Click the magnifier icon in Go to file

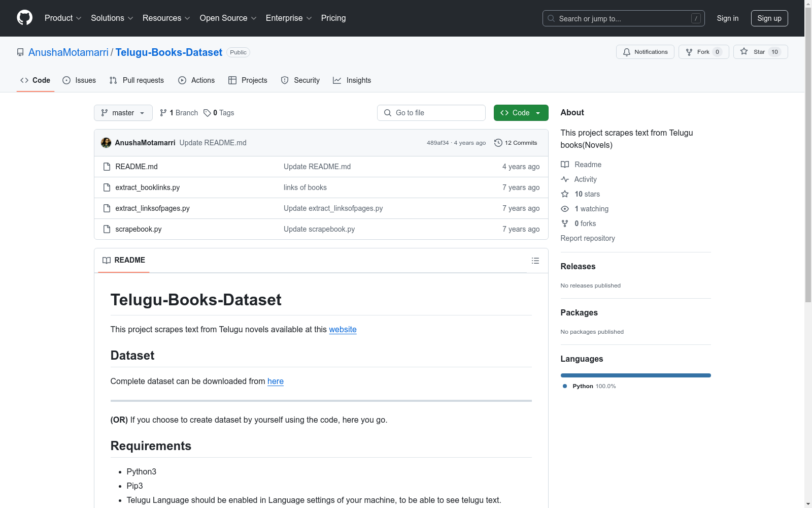pyautogui.click(x=388, y=113)
